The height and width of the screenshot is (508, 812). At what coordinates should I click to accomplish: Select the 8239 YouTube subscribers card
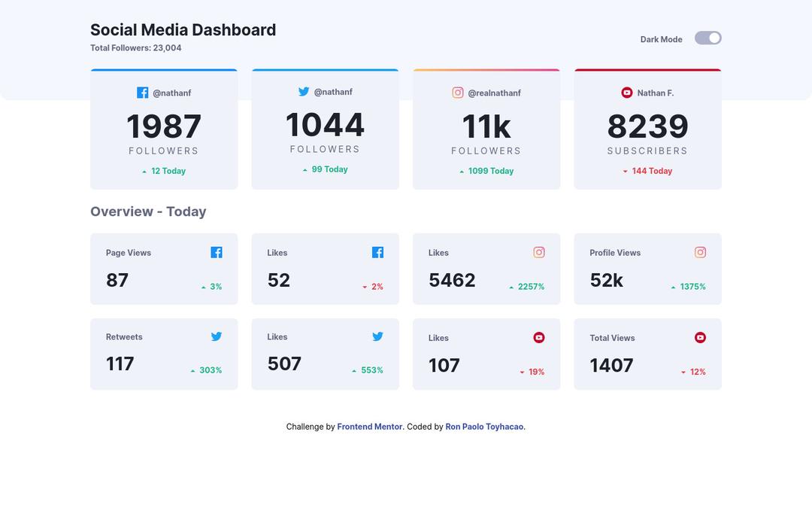click(x=647, y=129)
